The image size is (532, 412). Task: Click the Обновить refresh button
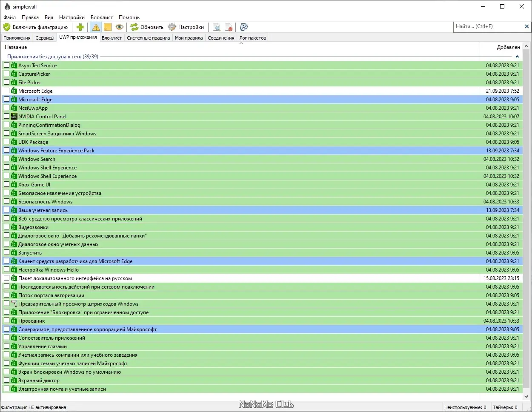point(147,27)
